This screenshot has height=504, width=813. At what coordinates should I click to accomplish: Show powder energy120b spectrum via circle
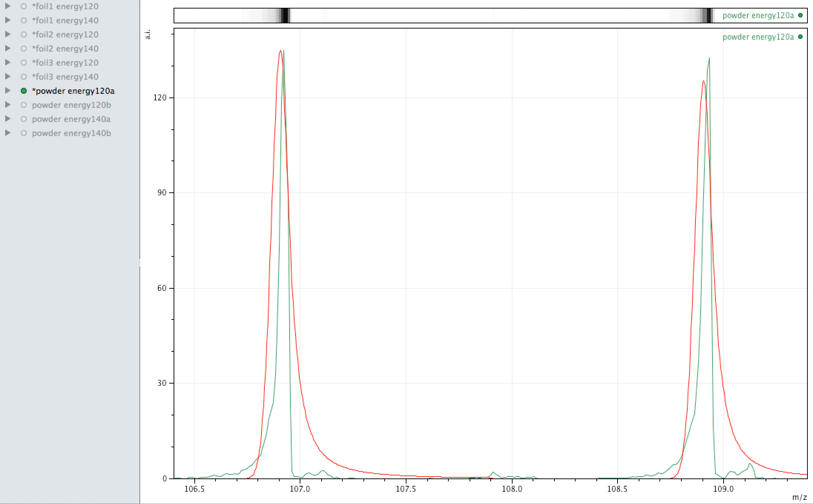tap(24, 105)
